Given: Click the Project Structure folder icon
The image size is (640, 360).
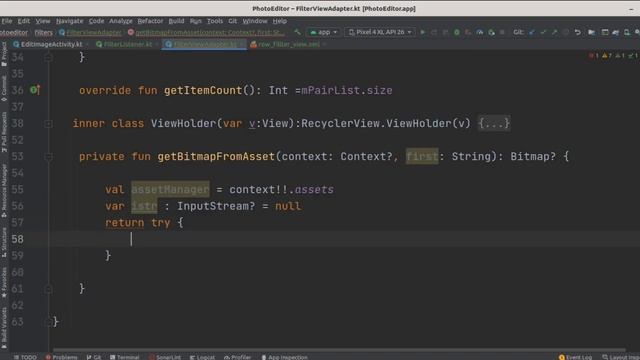Looking at the screenshot, I should [x=591, y=32].
